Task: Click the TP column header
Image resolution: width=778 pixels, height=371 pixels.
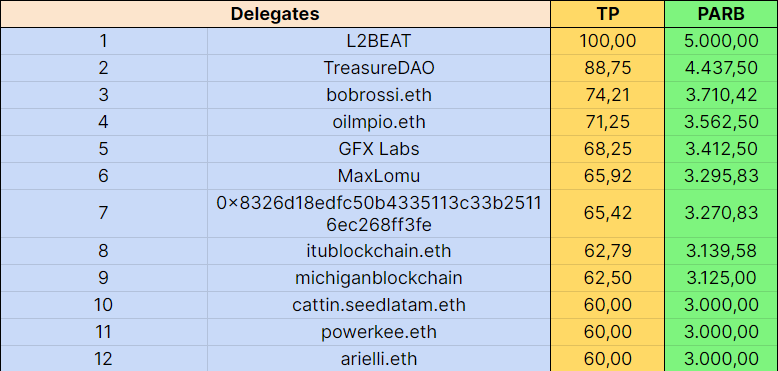Action: 607,14
